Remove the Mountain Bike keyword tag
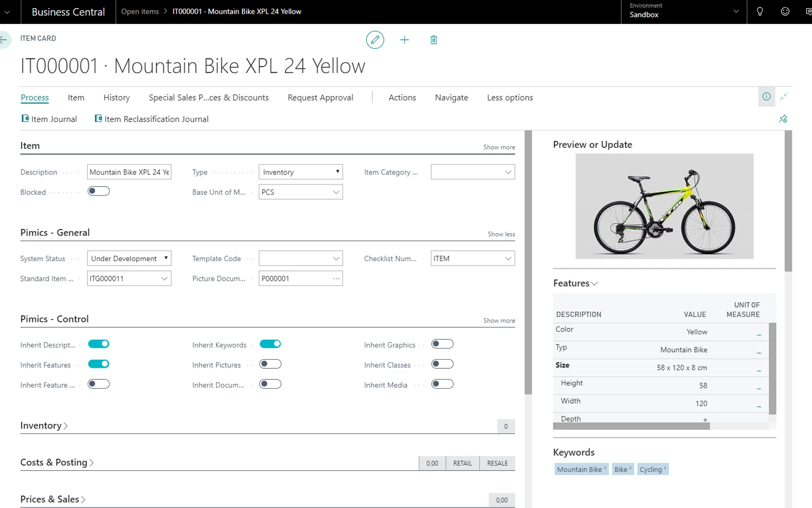Screen dimensions: 812x508 tap(605, 468)
